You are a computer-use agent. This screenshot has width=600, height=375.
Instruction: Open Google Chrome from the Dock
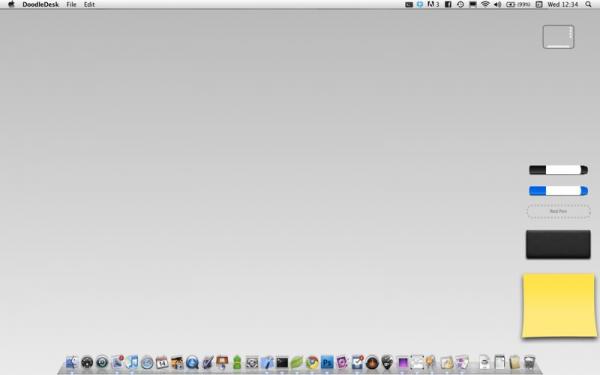[312, 362]
